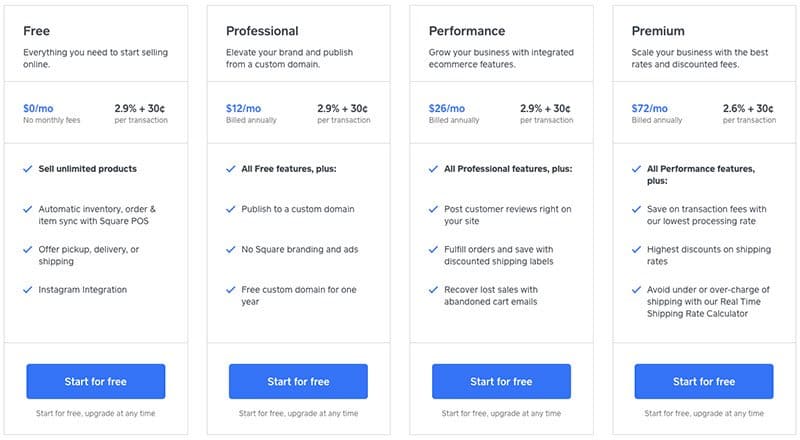Viewport: 800px width, 440px height.
Task: Click the checkmark next to No Square branding and ads
Action: 231,250
